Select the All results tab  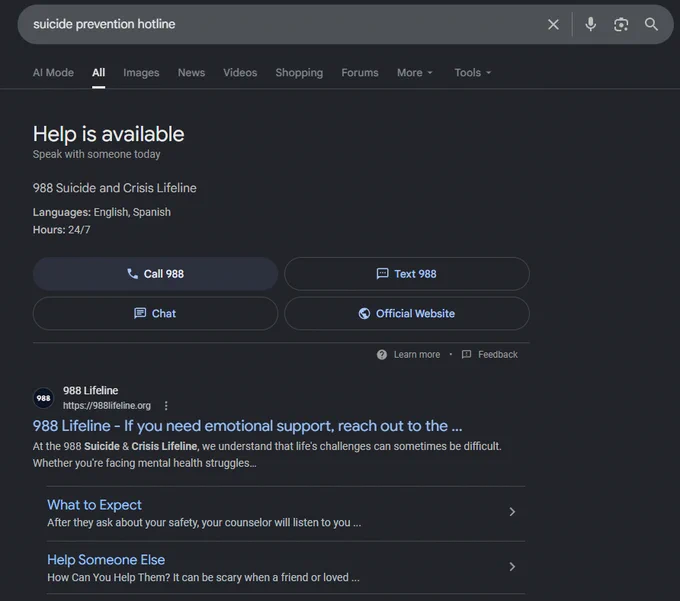pos(98,72)
